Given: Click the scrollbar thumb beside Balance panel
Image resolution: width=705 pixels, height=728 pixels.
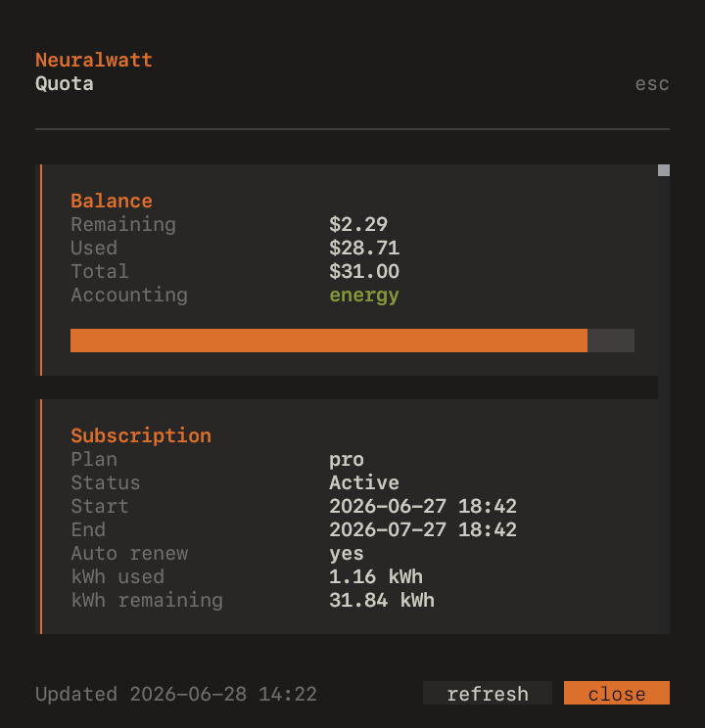Looking at the screenshot, I should 664,170.
